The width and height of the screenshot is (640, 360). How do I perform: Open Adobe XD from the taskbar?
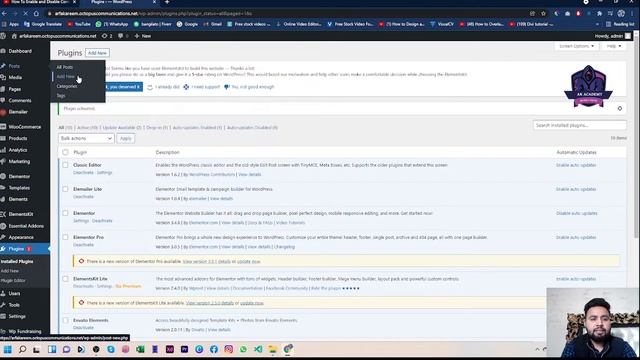(x=169, y=349)
